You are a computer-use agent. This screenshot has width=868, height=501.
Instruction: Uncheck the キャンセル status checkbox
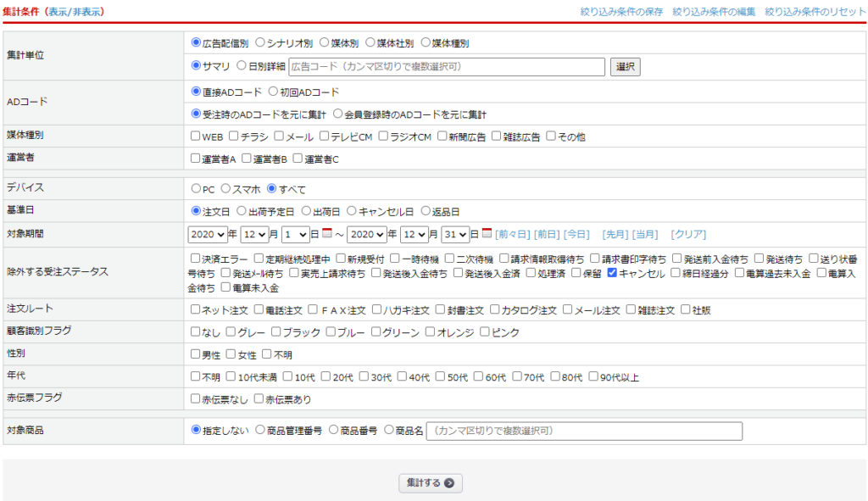point(612,274)
